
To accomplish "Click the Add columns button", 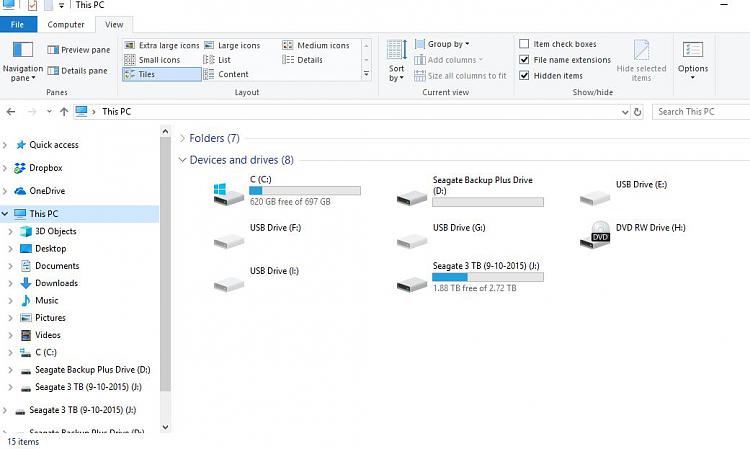I will [x=449, y=60].
